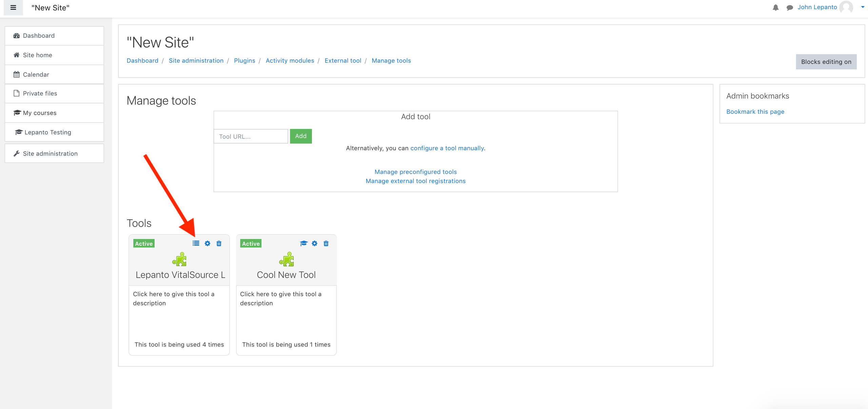The height and width of the screenshot is (409, 868).
Task: Toggle the hamburger side navigation menu
Action: tap(13, 7)
